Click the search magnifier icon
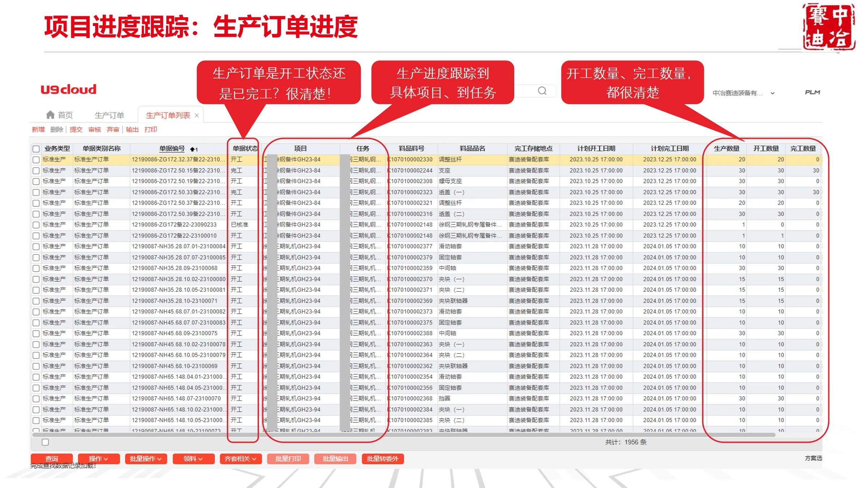The height and width of the screenshot is (488, 868). (x=542, y=91)
